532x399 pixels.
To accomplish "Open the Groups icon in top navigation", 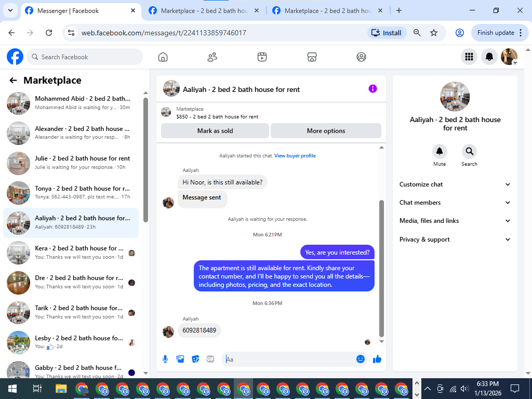I will (362, 57).
